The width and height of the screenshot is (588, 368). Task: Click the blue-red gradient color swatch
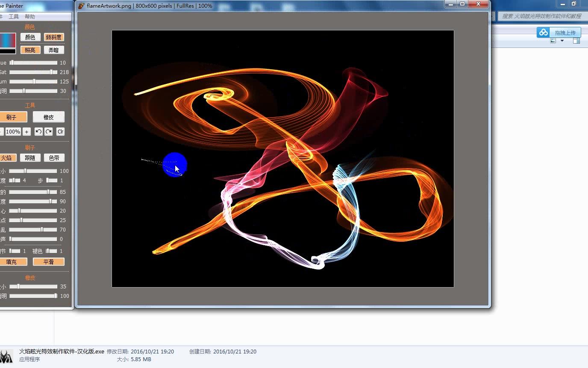[x=8, y=40]
